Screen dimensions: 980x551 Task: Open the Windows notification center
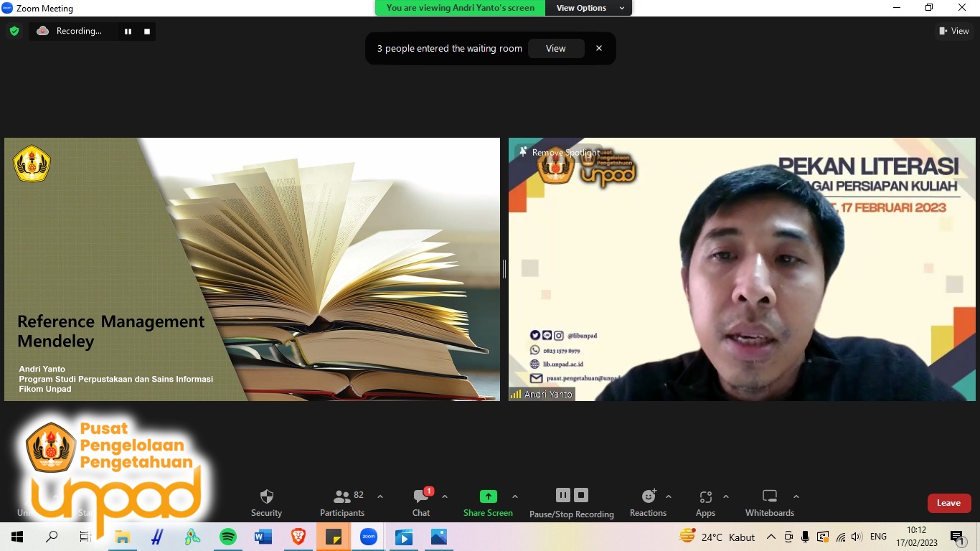[956, 537]
